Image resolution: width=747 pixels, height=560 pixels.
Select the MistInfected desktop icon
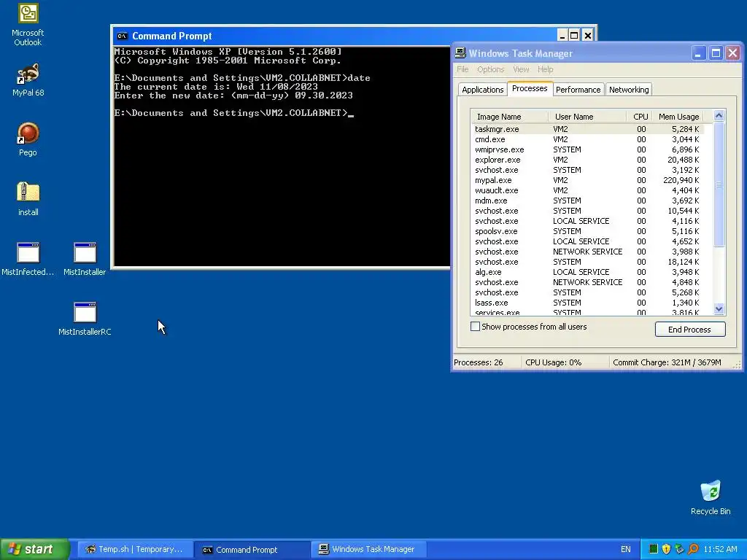[28, 259]
